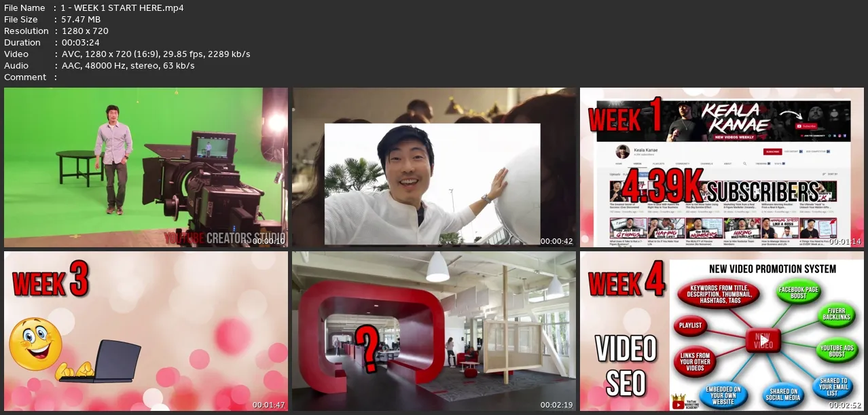
Task: Click the 'Shared To Your Email List' bubble
Action: tap(833, 388)
